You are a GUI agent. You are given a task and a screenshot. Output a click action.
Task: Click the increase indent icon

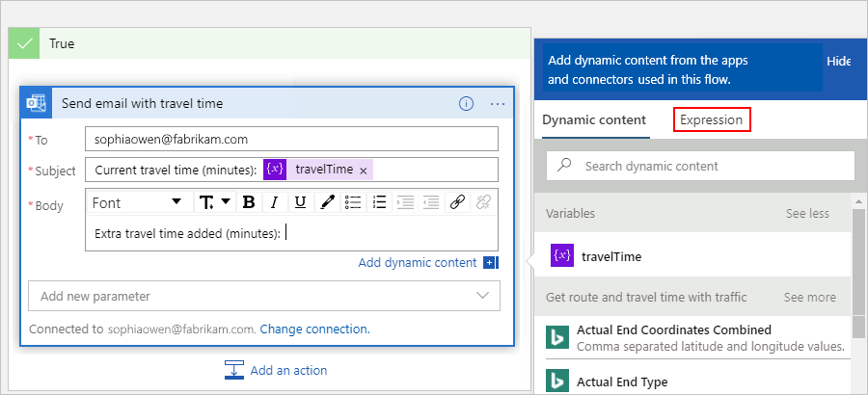click(x=405, y=203)
